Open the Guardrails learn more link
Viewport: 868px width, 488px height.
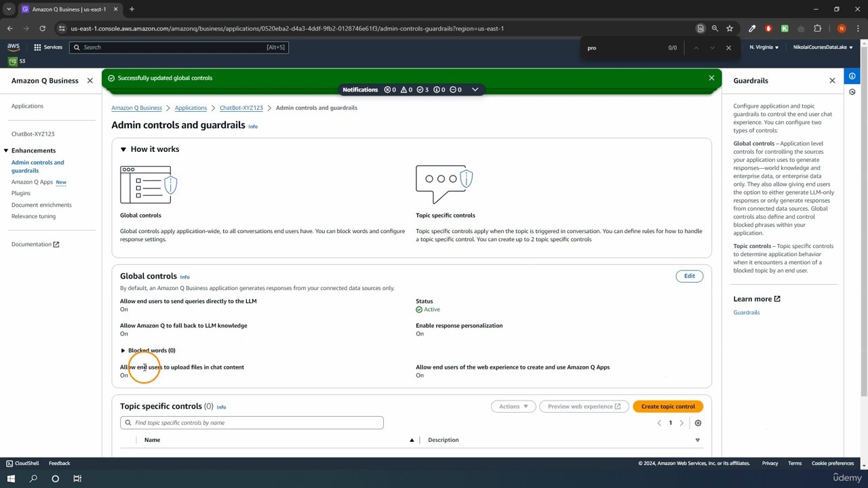coord(746,312)
